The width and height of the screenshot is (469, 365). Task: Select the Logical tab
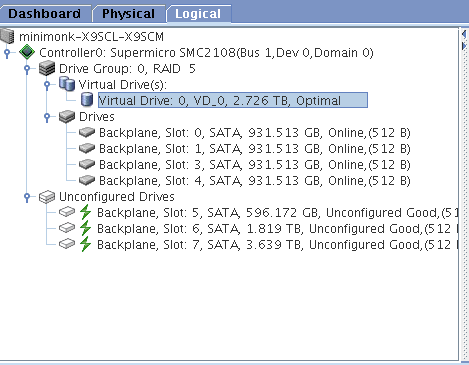click(198, 14)
